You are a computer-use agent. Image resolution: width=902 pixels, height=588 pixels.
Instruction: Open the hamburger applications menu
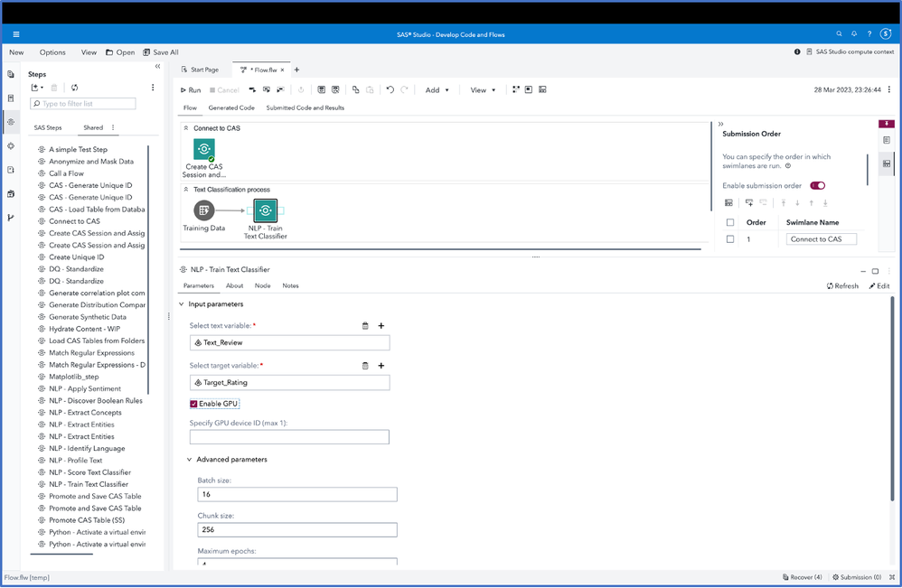pyautogui.click(x=16, y=34)
